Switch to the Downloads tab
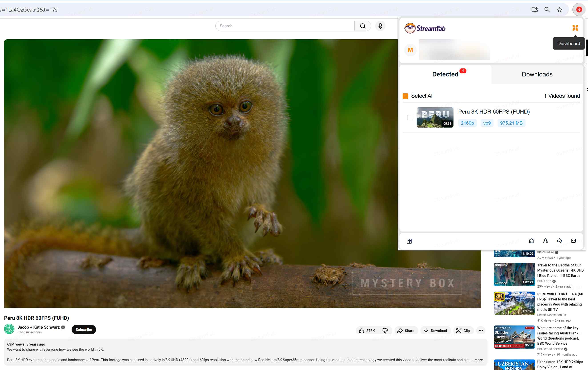Screen dimensions: 588x370 [537, 74]
